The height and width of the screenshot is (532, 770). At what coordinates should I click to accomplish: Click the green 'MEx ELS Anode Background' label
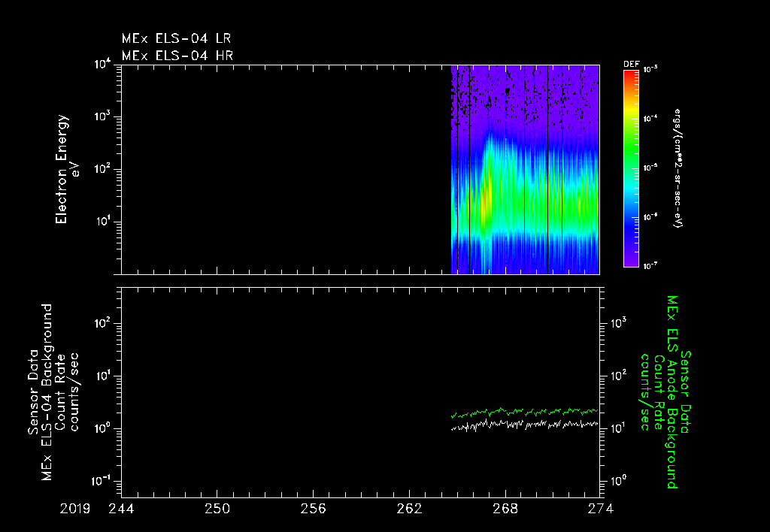click(x=672, y=392)
